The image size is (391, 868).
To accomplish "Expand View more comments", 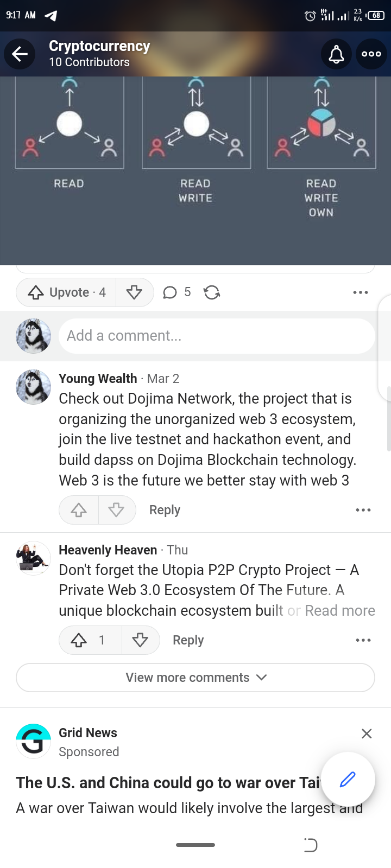I will click(195, 678).
